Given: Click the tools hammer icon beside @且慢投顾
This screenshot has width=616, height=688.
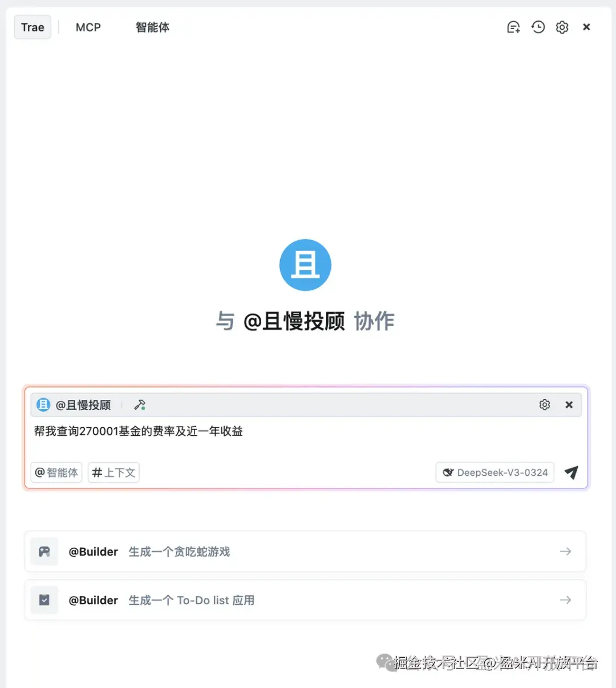Looking at the screenshot, I should point(140,404).
